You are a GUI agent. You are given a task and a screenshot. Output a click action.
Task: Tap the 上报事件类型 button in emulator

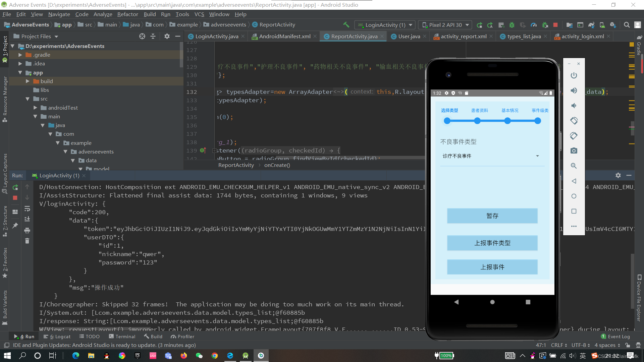pyautogui.click(x=492, y=243)
